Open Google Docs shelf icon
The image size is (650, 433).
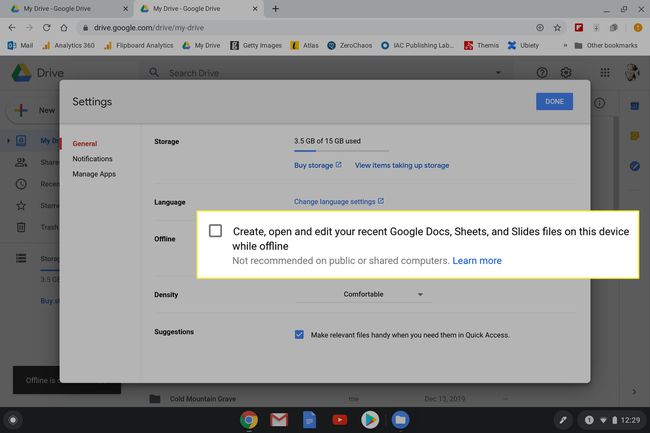[309, 420]
